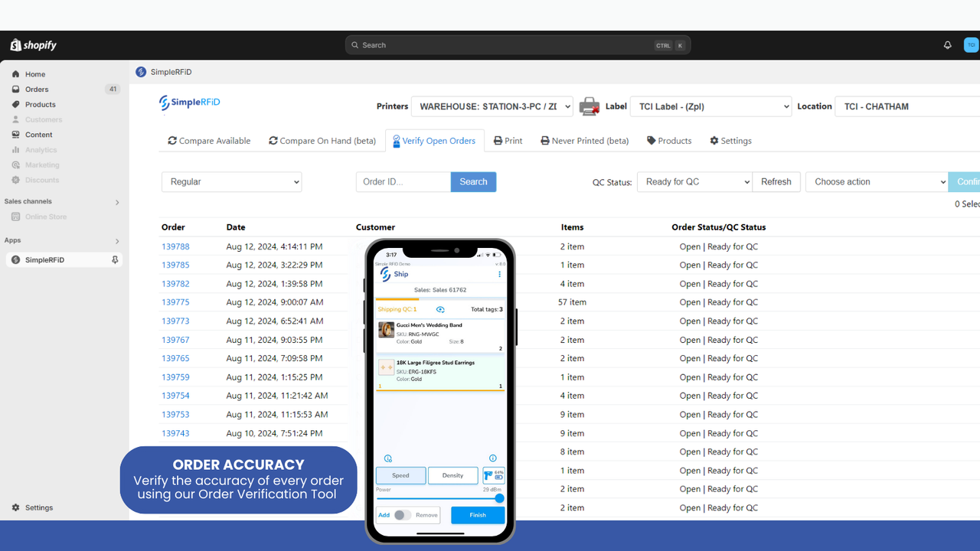Open the account avatar in top-right corner
980x551 pixels.
point(971,45)
